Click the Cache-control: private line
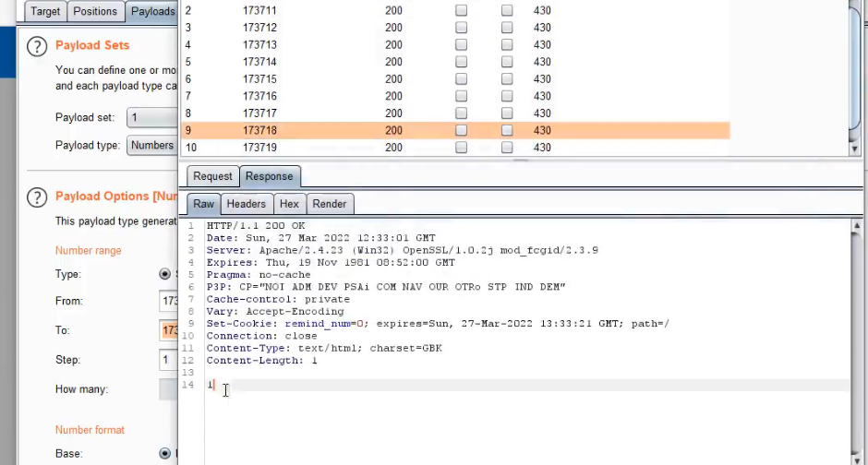Viewport: 868px width, 465px height. click(x=279, y=299)
